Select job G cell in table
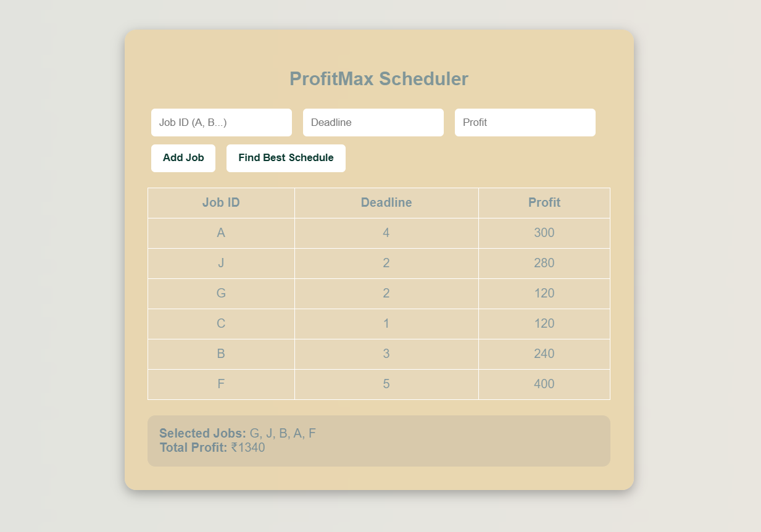The width and height of the screenshot is (761, 532). (221, 293)
